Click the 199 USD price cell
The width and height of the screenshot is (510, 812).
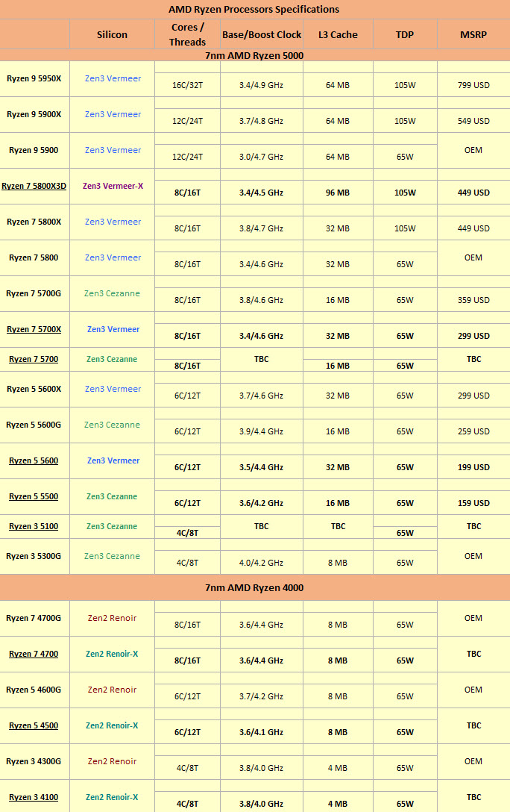(x=473, y=467)
